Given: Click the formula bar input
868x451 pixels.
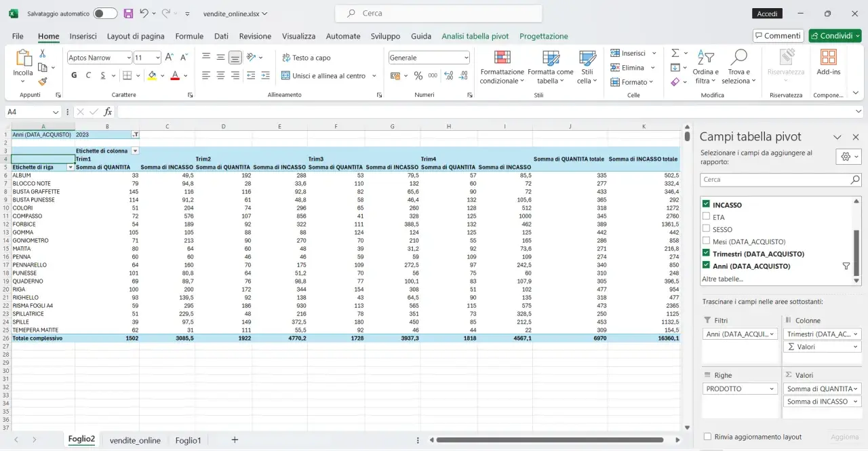Looking at the screenshot, I should pyautogui.click(x=485, y=112).
